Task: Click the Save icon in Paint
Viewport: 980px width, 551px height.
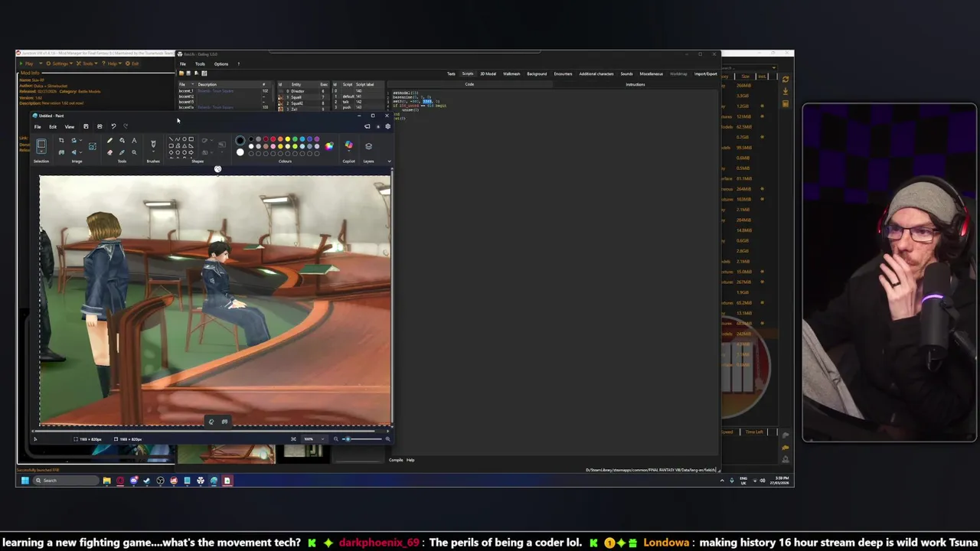Action: pos(86,126)
